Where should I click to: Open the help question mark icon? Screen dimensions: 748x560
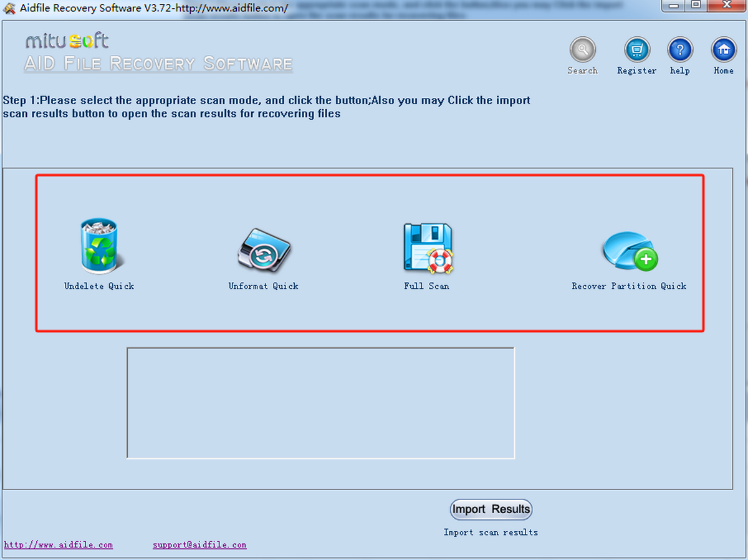click(x=680, y=50)
